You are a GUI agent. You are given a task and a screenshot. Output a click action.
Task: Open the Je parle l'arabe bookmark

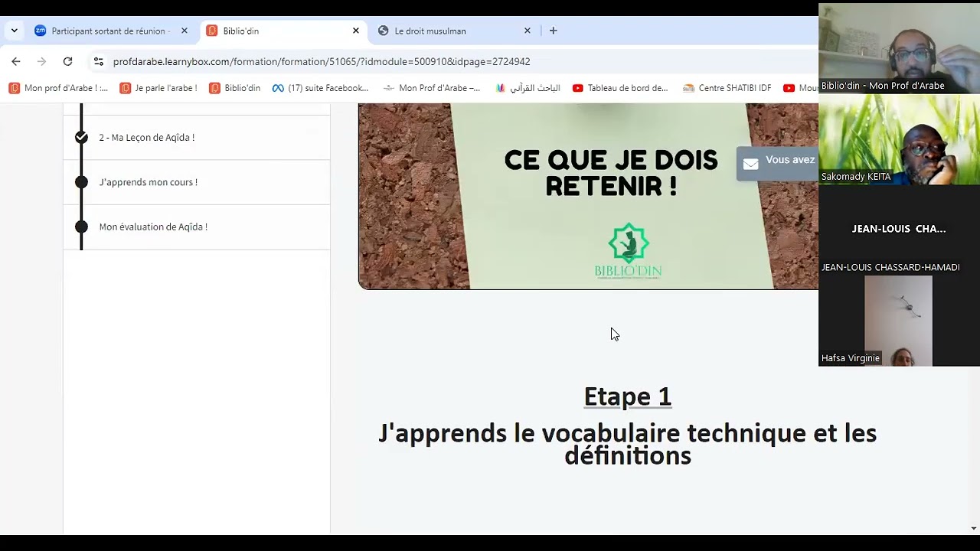[x=158, y=88]
